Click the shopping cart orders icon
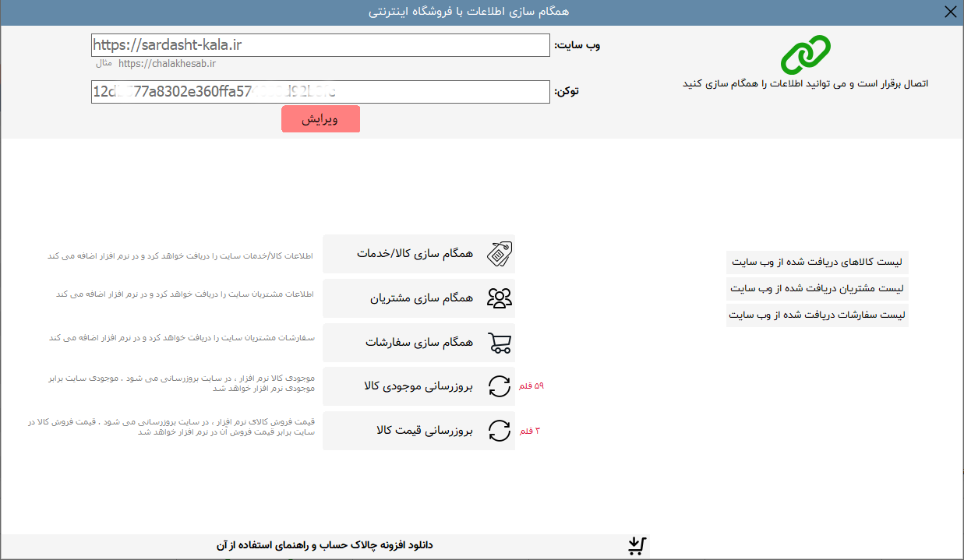Screen dimensions: 964x560 [499, 343]
